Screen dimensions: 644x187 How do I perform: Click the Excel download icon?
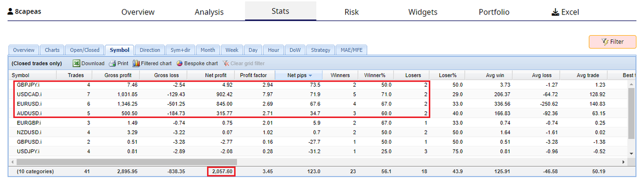click(555, 12)
